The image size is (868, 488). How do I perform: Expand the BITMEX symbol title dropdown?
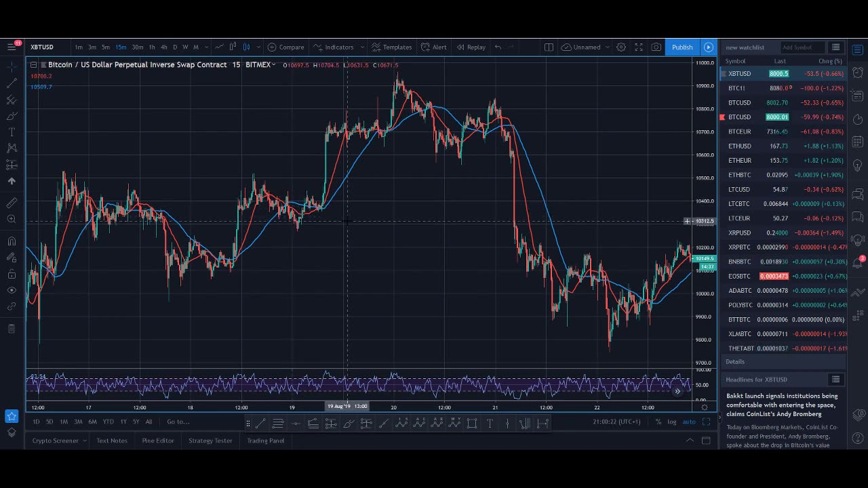click(273, 64)
